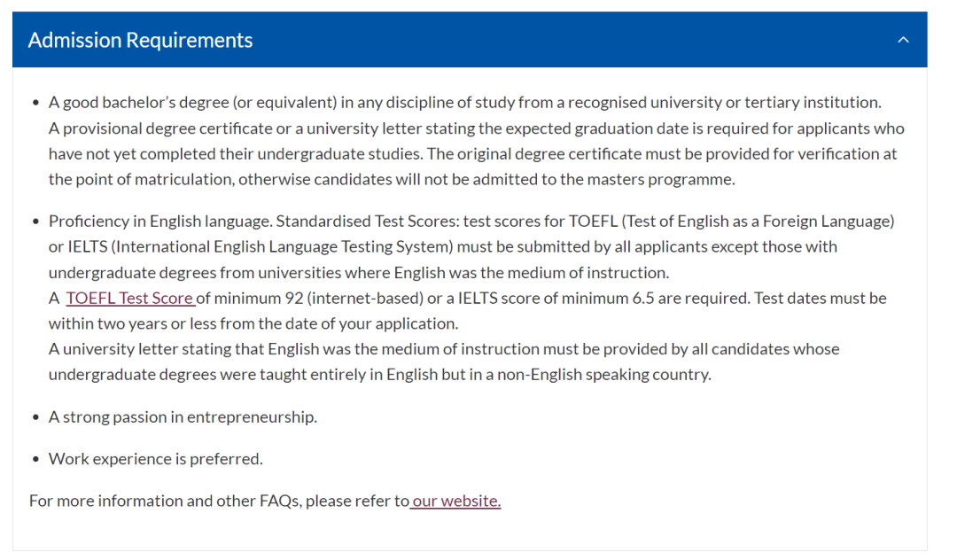Select the 'Proficiency in English language' text line
The height and width of the screenshot is (560, 957).
click(x=471, y=222)
